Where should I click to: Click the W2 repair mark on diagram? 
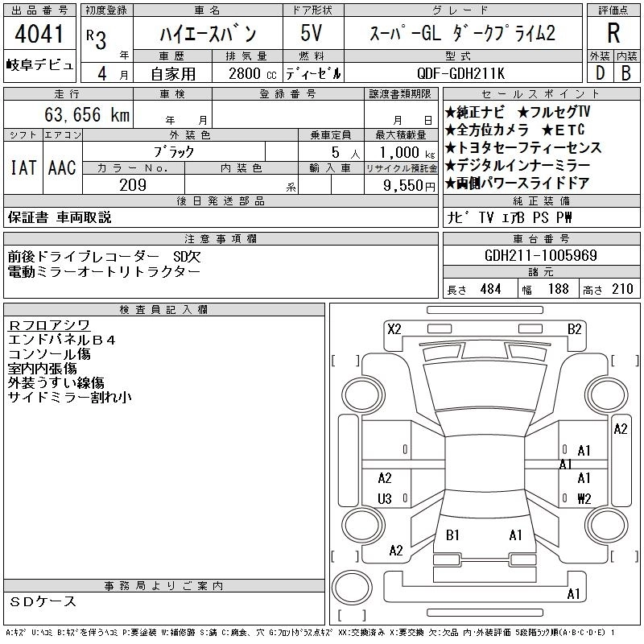pos(584,498)
